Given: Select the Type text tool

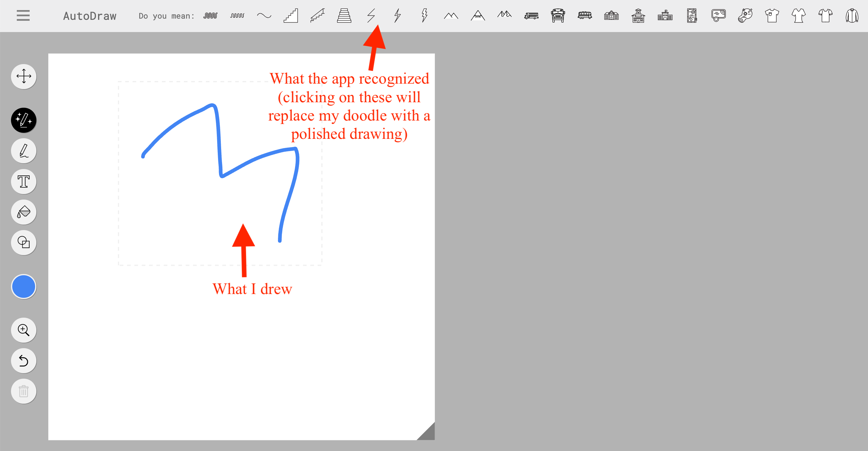Looking at the screenshot, I should 24,182.
